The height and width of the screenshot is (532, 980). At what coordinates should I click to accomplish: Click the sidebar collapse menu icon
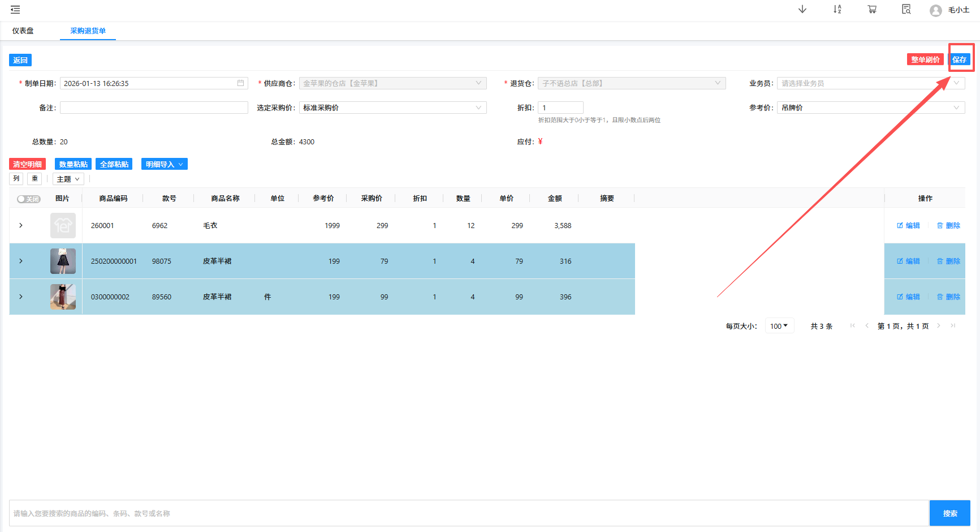pyautogui.click(x=15, y=10)
